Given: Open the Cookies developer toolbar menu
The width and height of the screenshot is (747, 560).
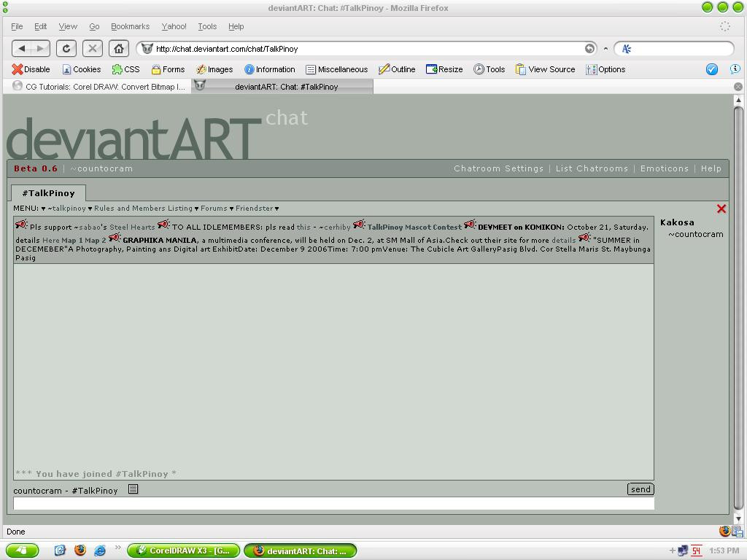Looking at the screenshot, I should (82, 69).
